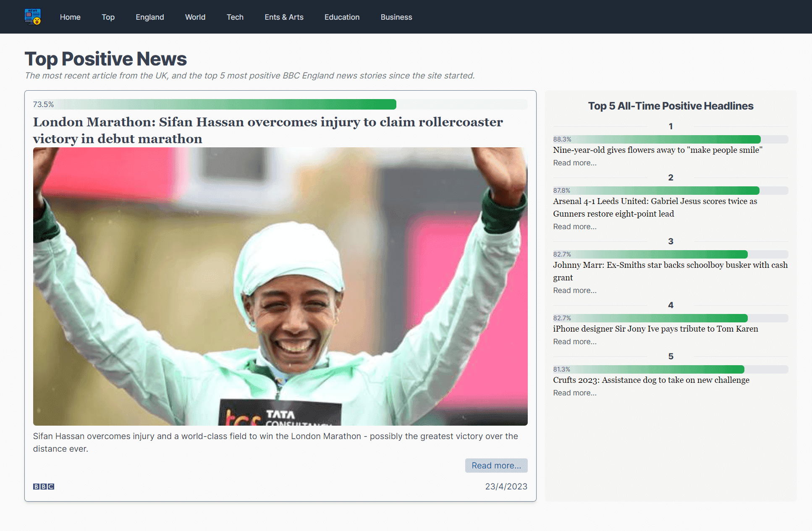Click Read more on London Marathon article
This screenshot has width=812, height=531.
click(x=496, y=465)
